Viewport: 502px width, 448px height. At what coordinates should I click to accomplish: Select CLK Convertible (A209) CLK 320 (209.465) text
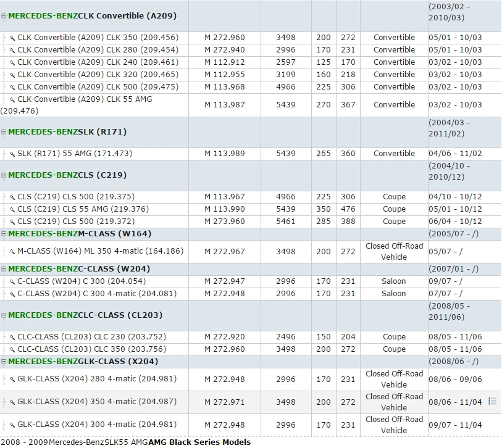click(98, 75)
